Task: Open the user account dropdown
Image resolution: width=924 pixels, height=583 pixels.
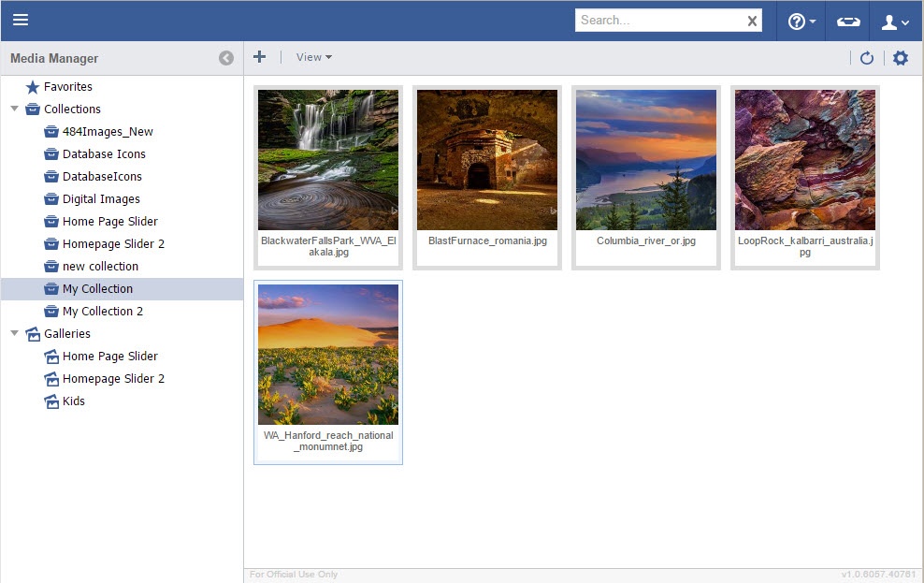Action: pyautogui.click(x=896, y=21)
